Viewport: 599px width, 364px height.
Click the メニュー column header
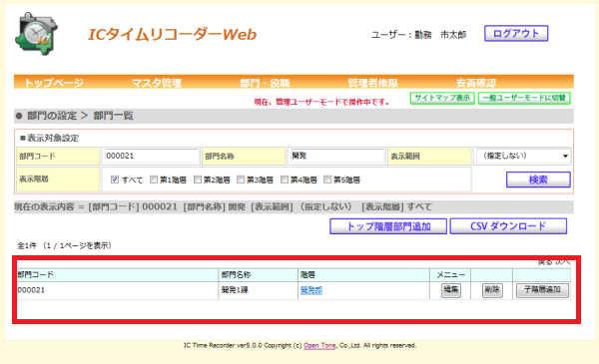[451, 274]
